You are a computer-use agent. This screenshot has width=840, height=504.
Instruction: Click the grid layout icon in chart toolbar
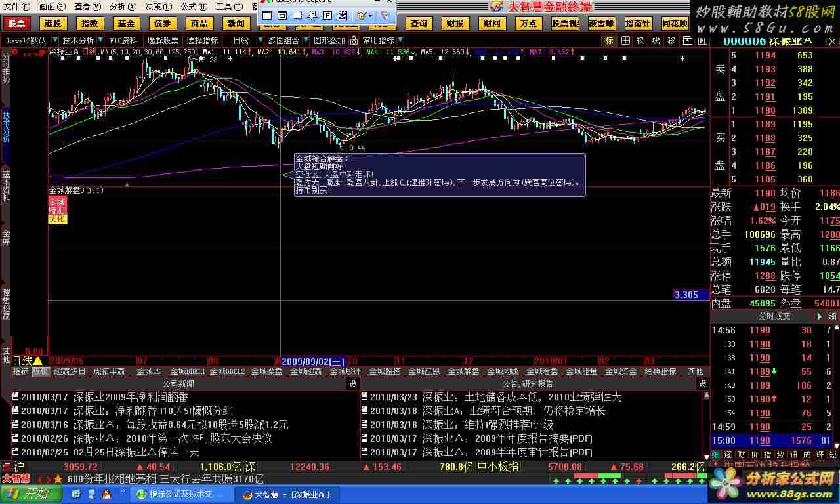625,41
